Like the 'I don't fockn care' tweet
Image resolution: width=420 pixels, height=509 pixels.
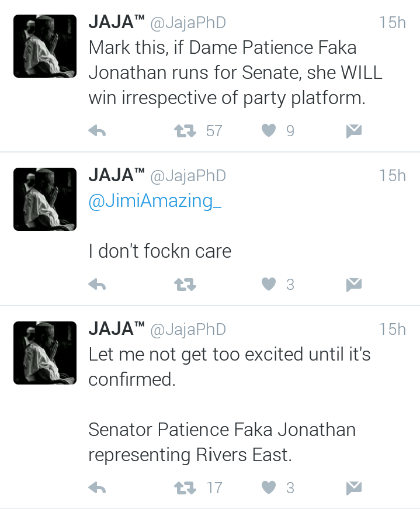[269, 285]
